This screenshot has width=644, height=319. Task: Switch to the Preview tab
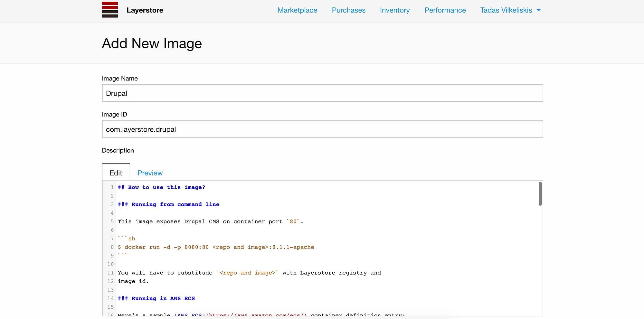point(150,173)
